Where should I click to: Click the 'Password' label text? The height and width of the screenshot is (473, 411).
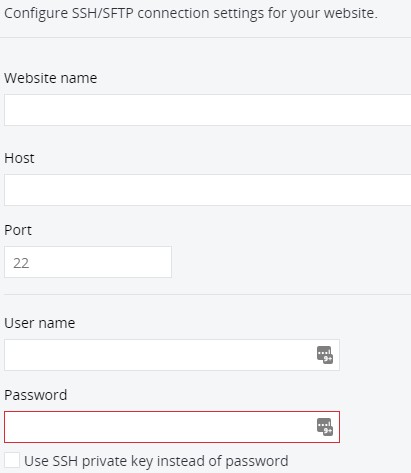coord(36,395)
